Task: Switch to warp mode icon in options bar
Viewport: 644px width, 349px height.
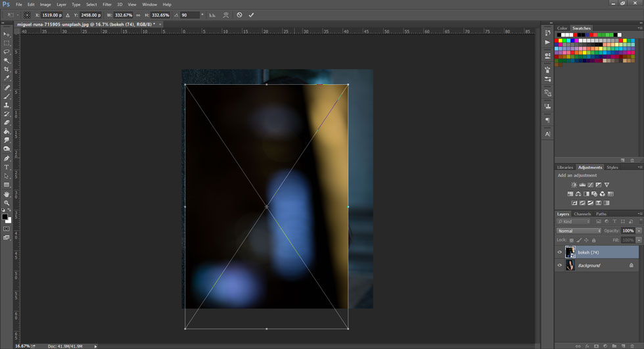Action: 225,14
